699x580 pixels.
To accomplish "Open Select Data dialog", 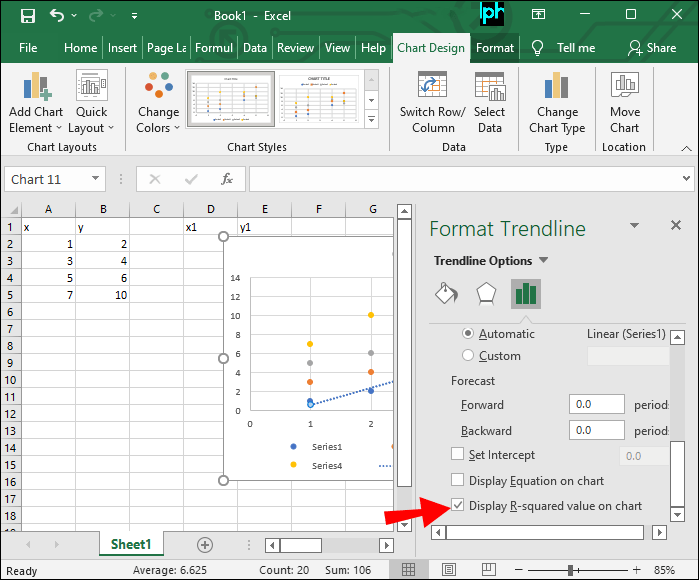I will click(x=489, y=103).
